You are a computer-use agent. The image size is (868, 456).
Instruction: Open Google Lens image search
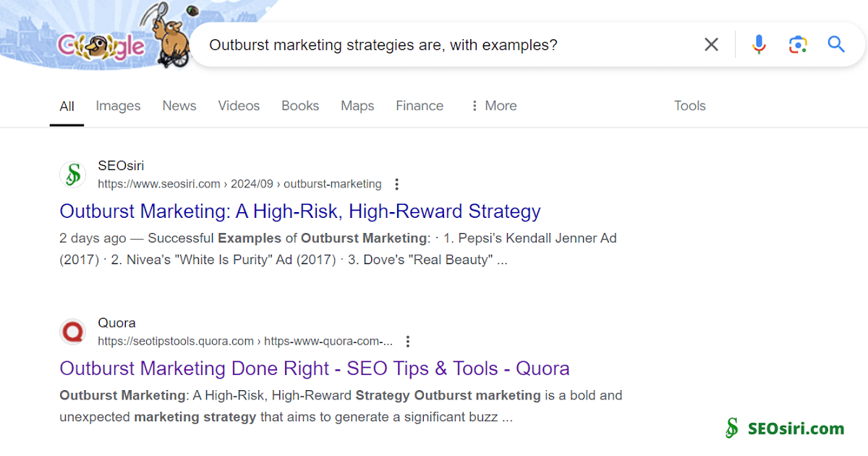tap(798, 44)
